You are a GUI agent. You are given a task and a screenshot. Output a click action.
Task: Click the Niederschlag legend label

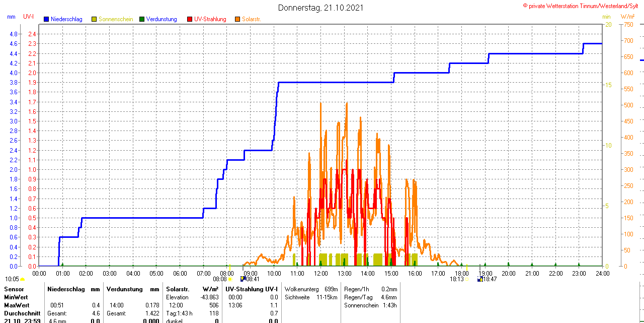(x=66, y=19)
